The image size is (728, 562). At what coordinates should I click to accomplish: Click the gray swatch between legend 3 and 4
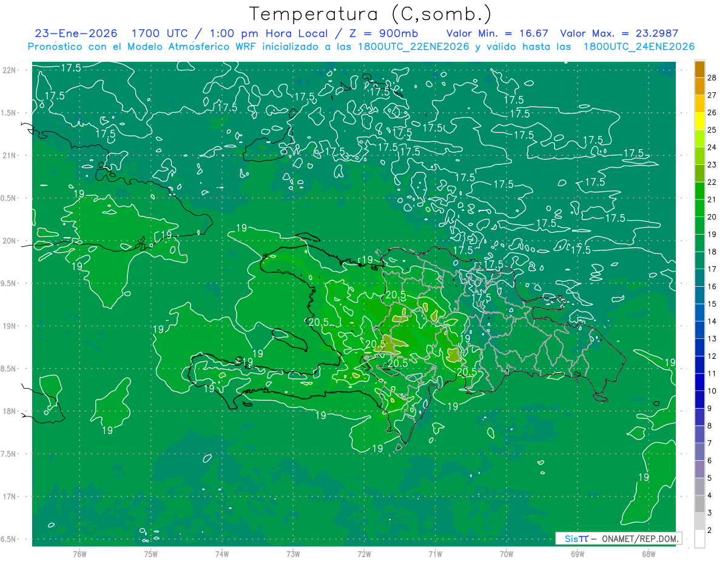(699, 504)
